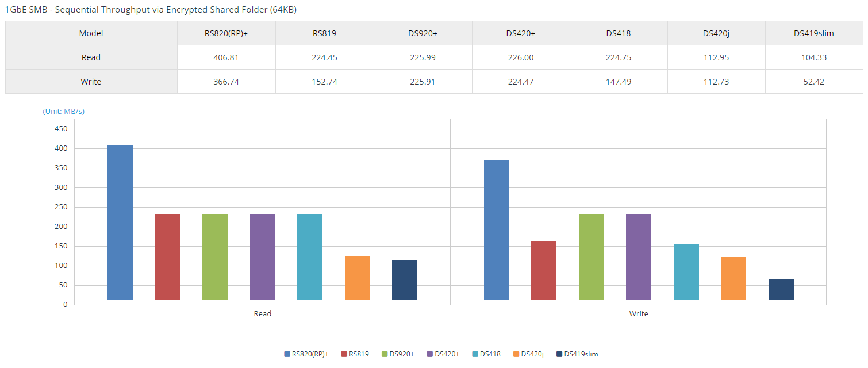Click the 100 tick label on the y-axis
Screen dimensions: 868x368
[62, 266]
